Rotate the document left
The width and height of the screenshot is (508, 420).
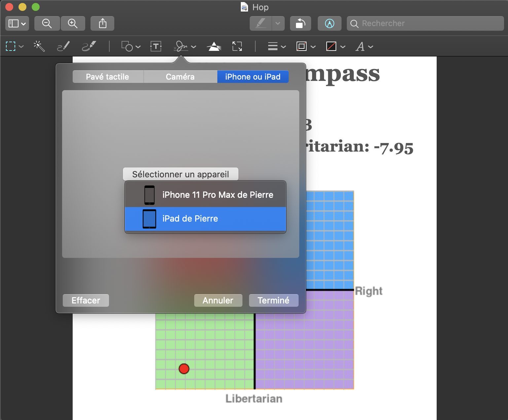pyautogui.click(x=300, y=23)
